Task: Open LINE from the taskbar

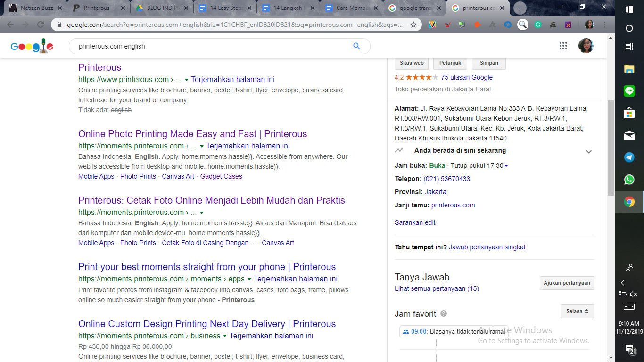Action: click(x=629, y=91)
